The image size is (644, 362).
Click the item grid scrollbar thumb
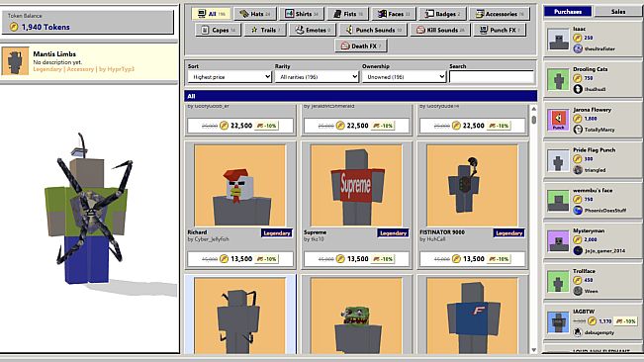click(533, 120)
